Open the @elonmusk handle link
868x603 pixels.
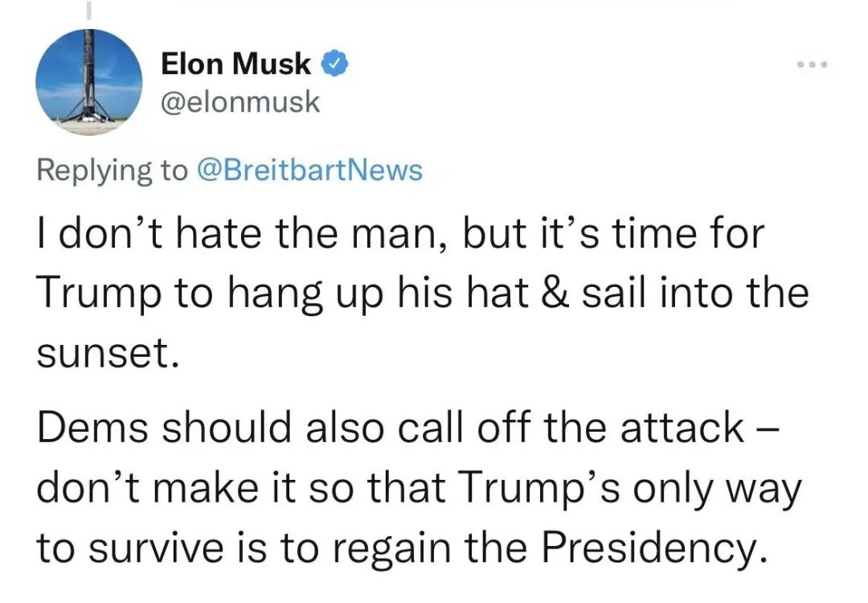point(241,103)
